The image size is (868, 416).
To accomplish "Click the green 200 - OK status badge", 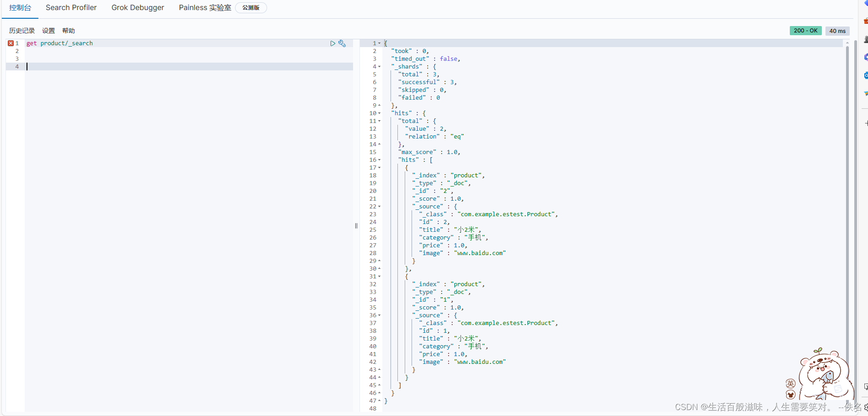I will 805,30.
